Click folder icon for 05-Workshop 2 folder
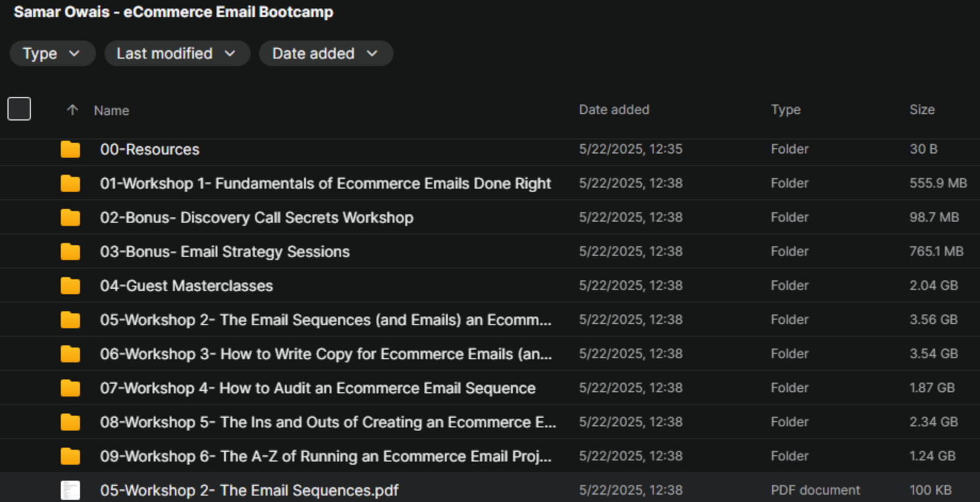 [x=70, y=320]
